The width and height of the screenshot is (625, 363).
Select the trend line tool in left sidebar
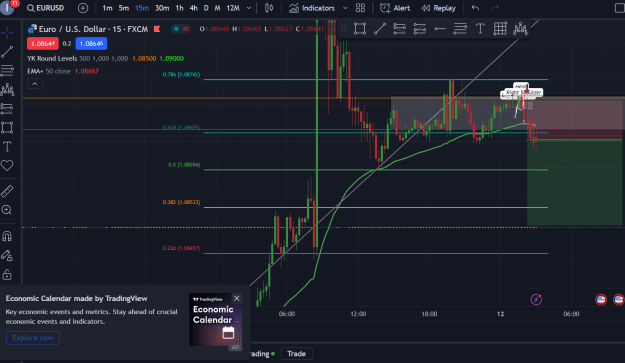click(x=7, y=51)
